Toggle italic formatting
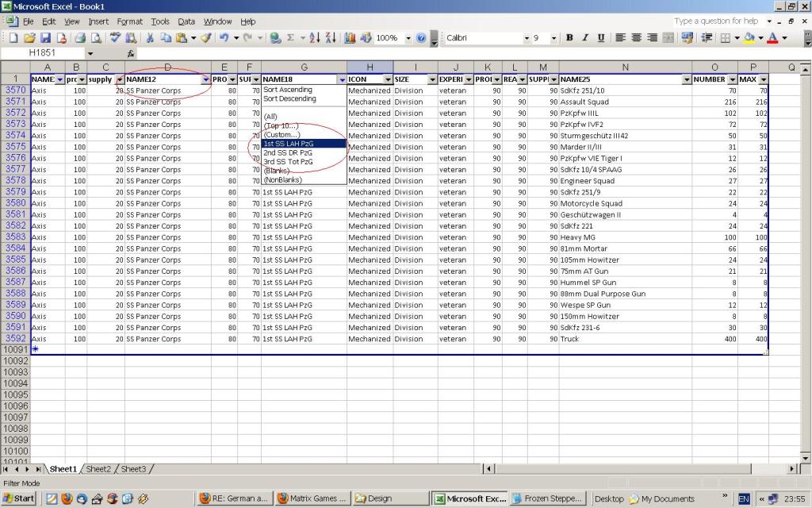Screen dimensions: 812x508 585,37
